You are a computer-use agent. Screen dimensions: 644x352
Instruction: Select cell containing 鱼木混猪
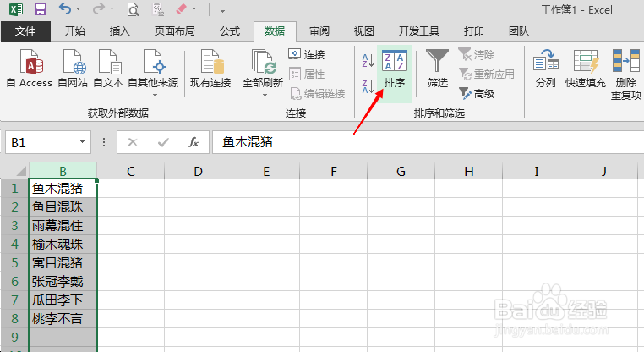click(63, 189)
